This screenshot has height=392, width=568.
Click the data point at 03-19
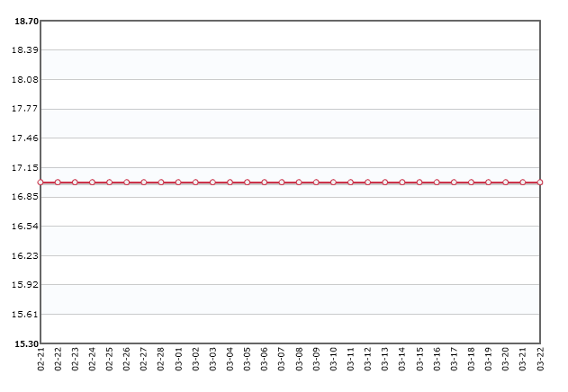(488, 183)
